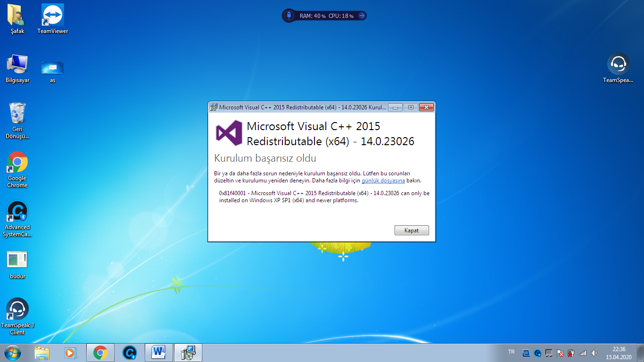Minimize the Visual C++ installer window
The width and height of the screenshot is (644, 362).
(x=395, y=107)
